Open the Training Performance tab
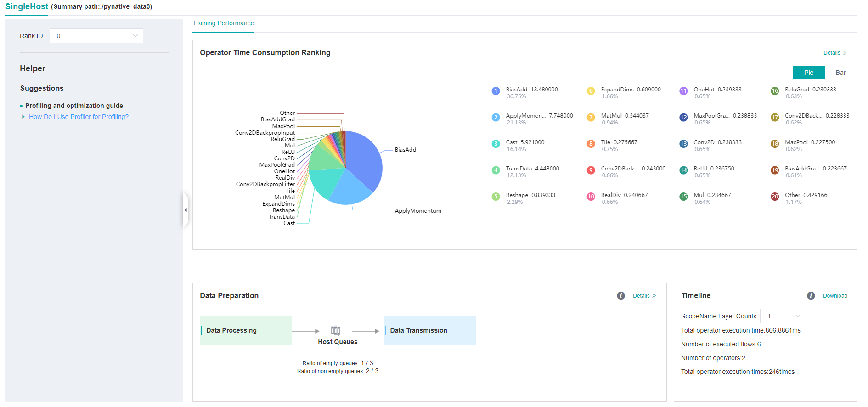The height and width of the screenshot is (407, 868). click(223, 23)
